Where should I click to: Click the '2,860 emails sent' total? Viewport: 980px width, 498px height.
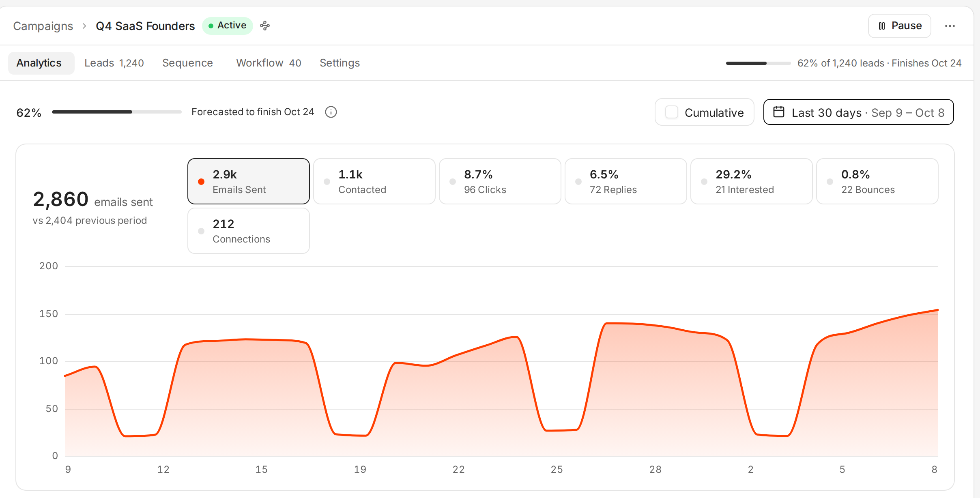click(93, 200)
